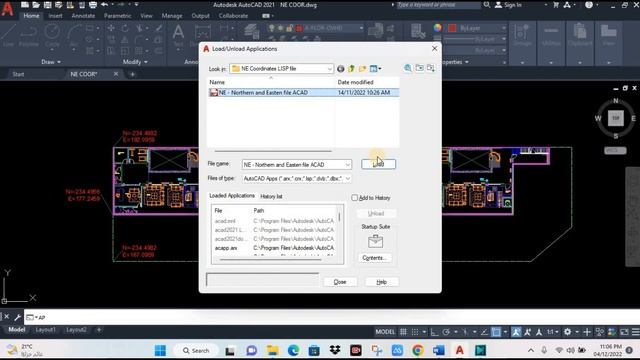Screen dimensions: 640x360
Task: Click the object color wheel icon
Action: tap(438, 28)
